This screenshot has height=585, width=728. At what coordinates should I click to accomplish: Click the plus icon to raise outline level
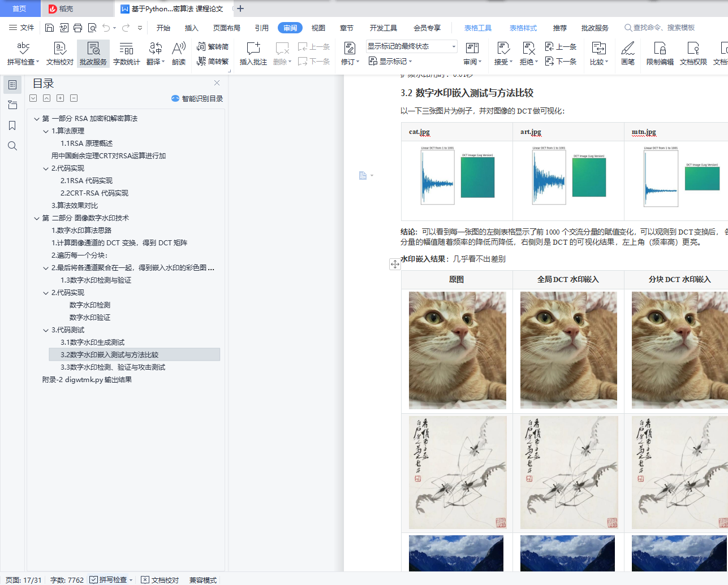pos(60,98)
